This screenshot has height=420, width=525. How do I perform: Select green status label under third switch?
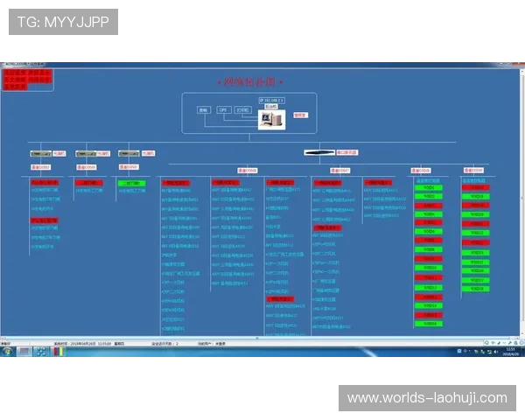pyautogui.click(x=129, y=183)
